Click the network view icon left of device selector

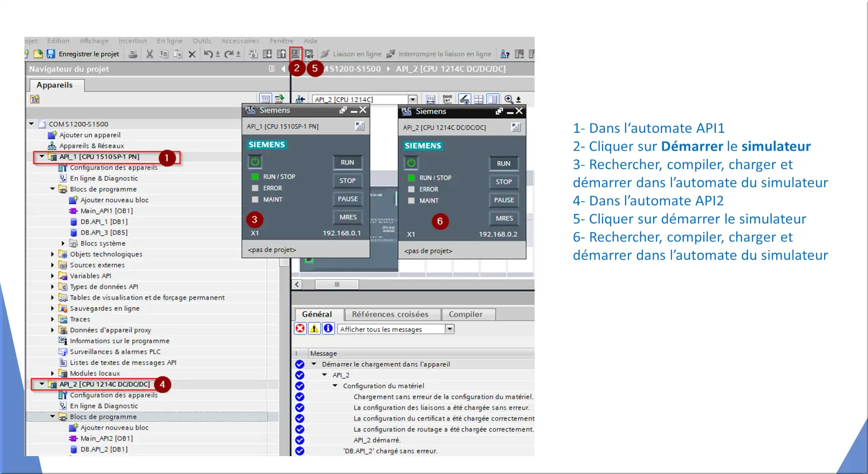point(300,99)
